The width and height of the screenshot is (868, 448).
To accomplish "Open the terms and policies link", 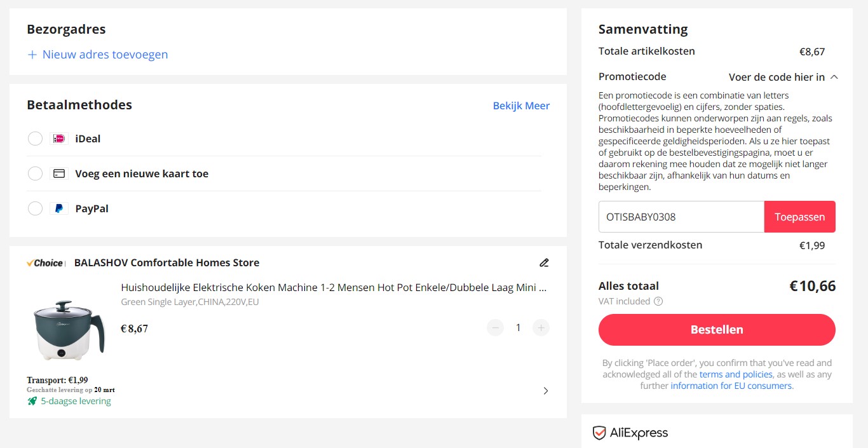I will (x=735, y=374).
